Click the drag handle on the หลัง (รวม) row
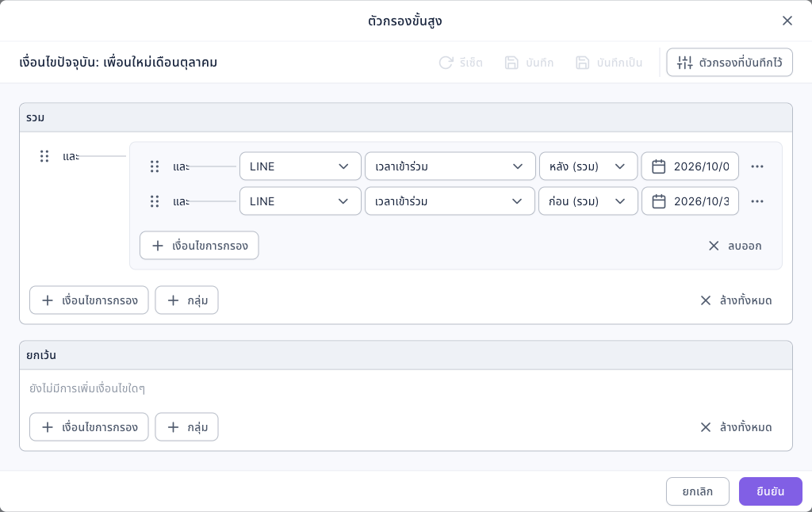This screenshot has height=512, width=812. 155,166
